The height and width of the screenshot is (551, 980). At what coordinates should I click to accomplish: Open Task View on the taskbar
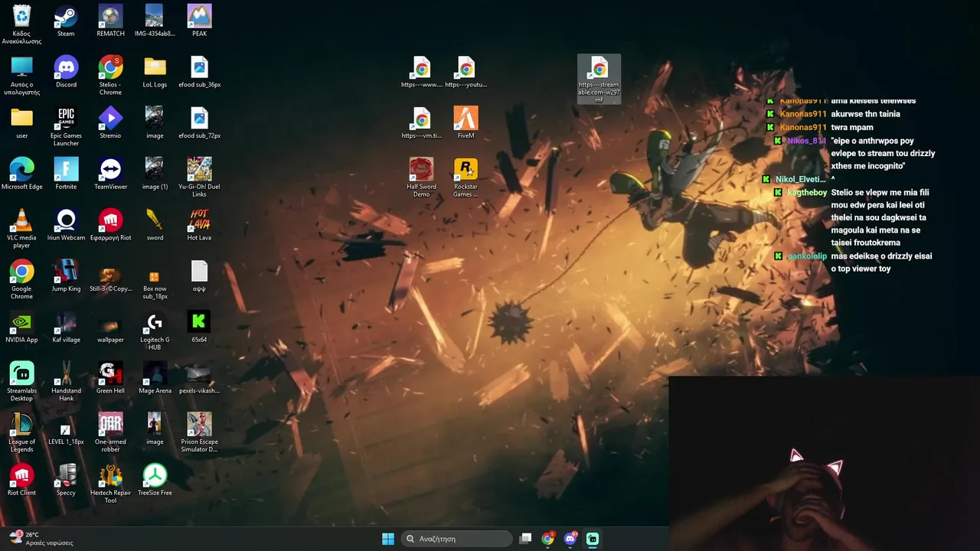pos(525,539)
